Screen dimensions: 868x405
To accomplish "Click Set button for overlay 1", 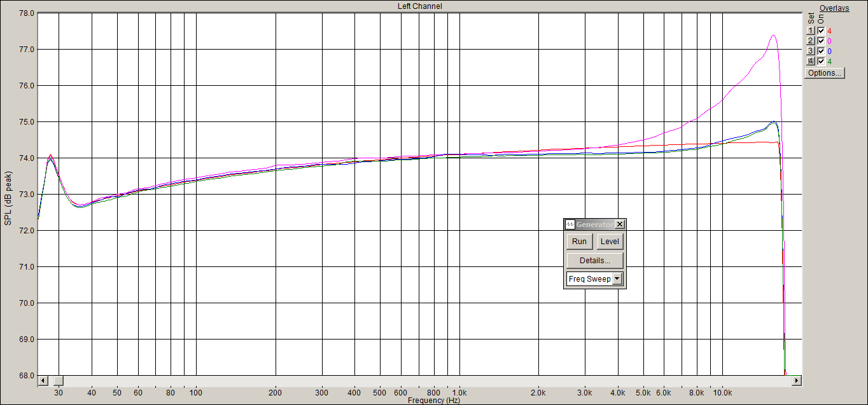I will click(811, 31).
